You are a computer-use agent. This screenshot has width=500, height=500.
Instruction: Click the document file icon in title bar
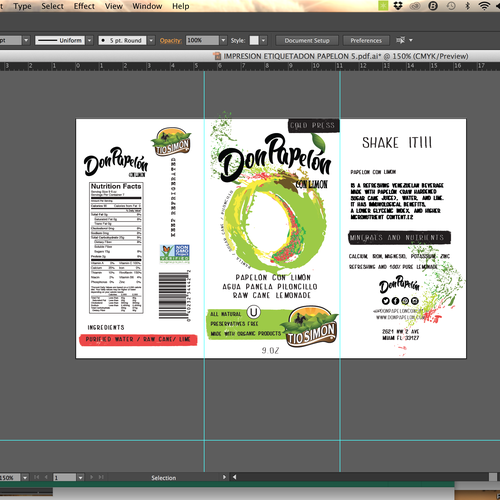[x=217, y=56]
